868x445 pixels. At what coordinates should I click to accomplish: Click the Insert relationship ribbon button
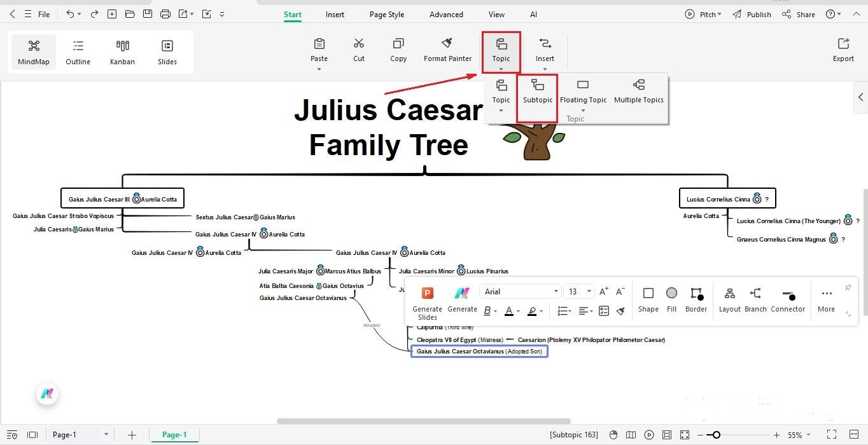(545, 51)
